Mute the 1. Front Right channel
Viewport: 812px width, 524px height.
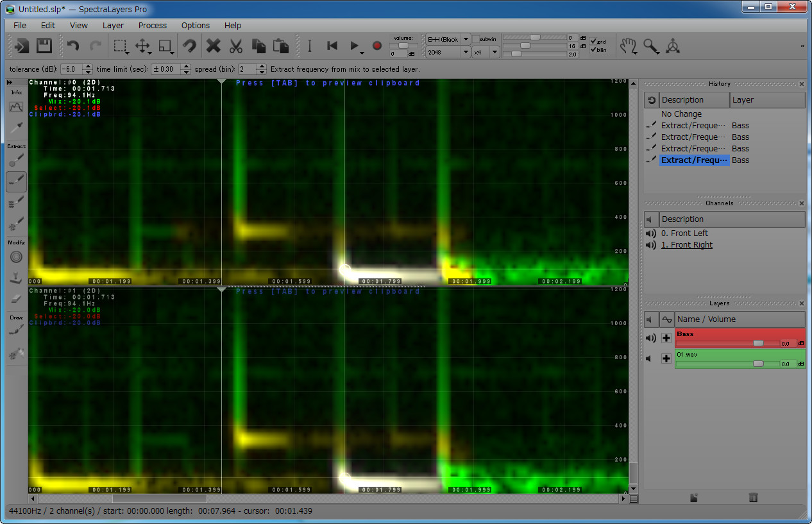[651, 245]
